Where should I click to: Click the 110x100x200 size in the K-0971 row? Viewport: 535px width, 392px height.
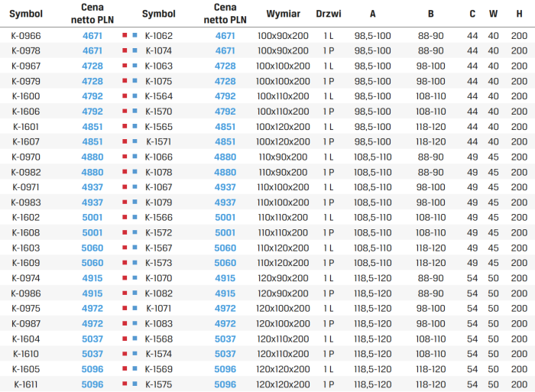pos(283,187)
